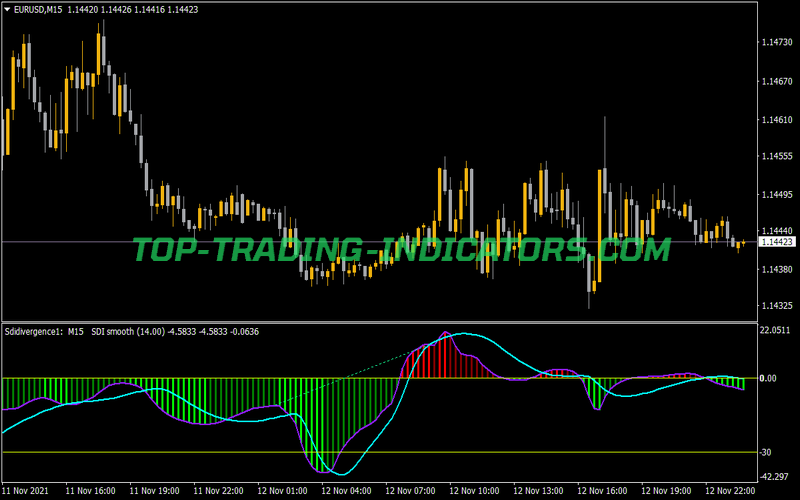Click the 1.14670 price scale label

pos(777,81)
